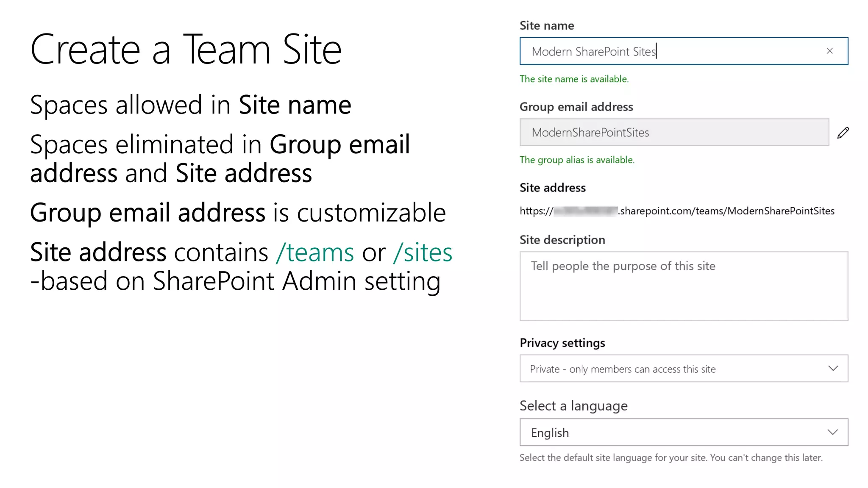This screenshot has height=488, width=868.
Task: Click '-based on SharePoint Admin setting' line
Action: [235, 281]
